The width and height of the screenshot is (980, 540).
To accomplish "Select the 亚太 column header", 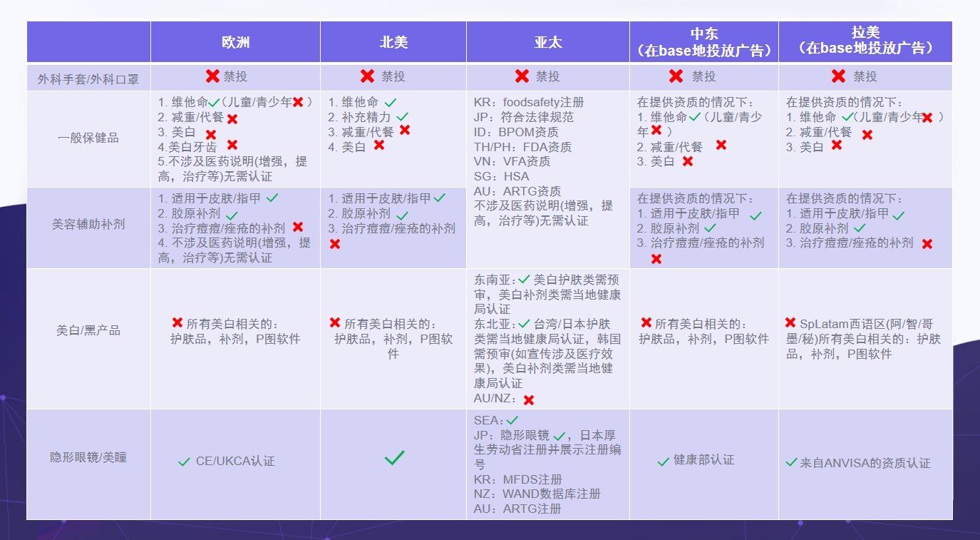I will click(548, 42).
